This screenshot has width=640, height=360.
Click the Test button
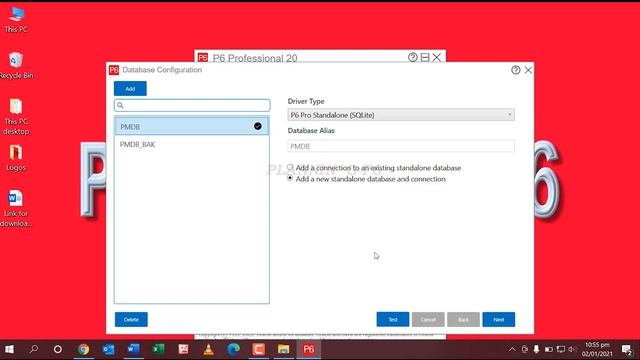pos(393,320)
